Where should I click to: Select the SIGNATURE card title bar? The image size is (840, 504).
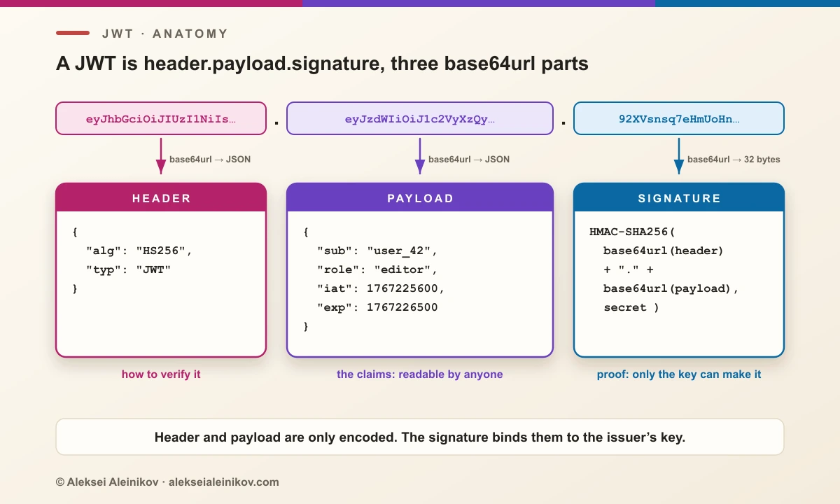pyautogui.click(x=679, y=198)
